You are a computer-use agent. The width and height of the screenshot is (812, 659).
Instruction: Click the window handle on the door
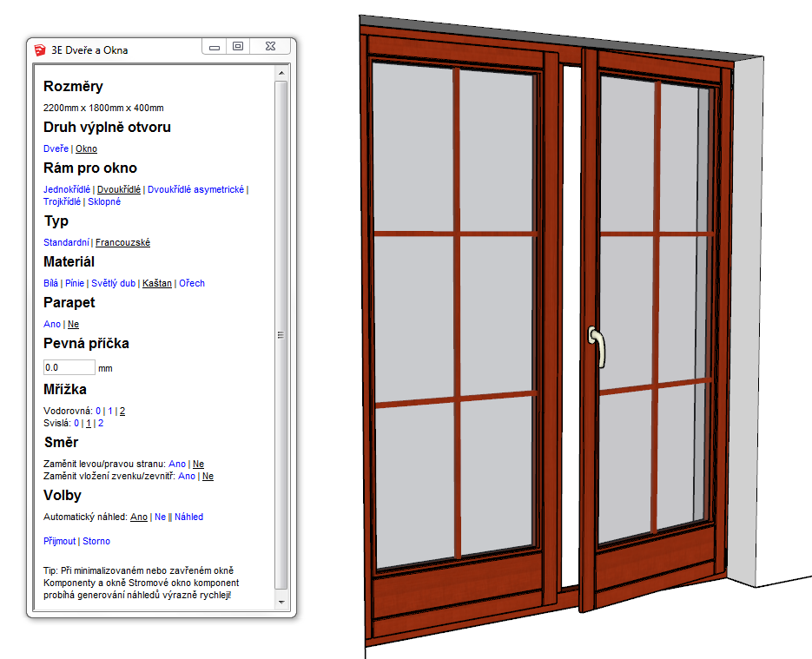pos(596,346)
